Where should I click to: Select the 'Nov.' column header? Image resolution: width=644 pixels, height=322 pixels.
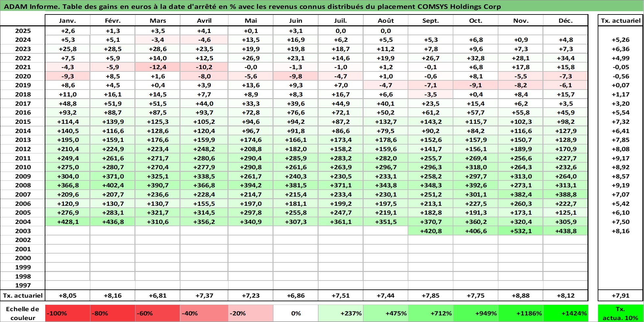(521, 20)
